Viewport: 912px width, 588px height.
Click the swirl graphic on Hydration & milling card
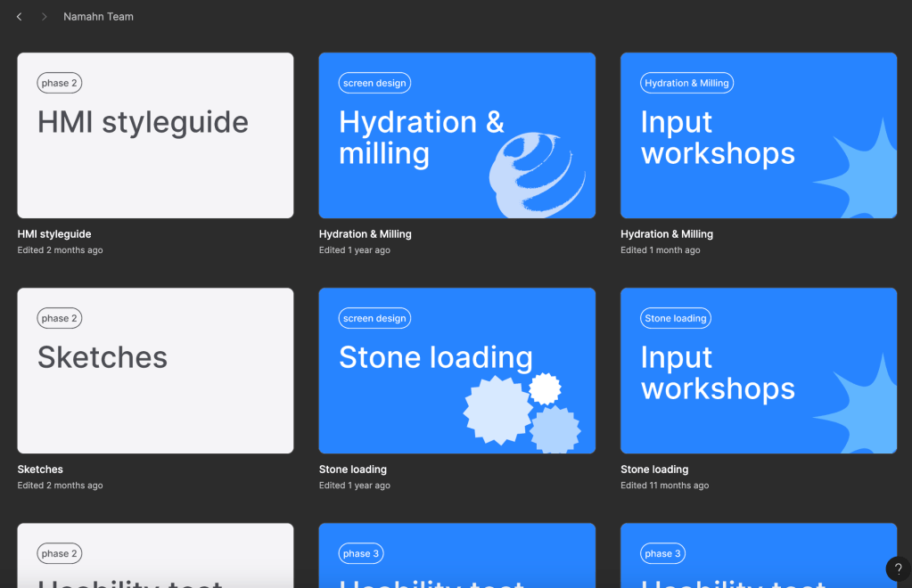(536, 176)
